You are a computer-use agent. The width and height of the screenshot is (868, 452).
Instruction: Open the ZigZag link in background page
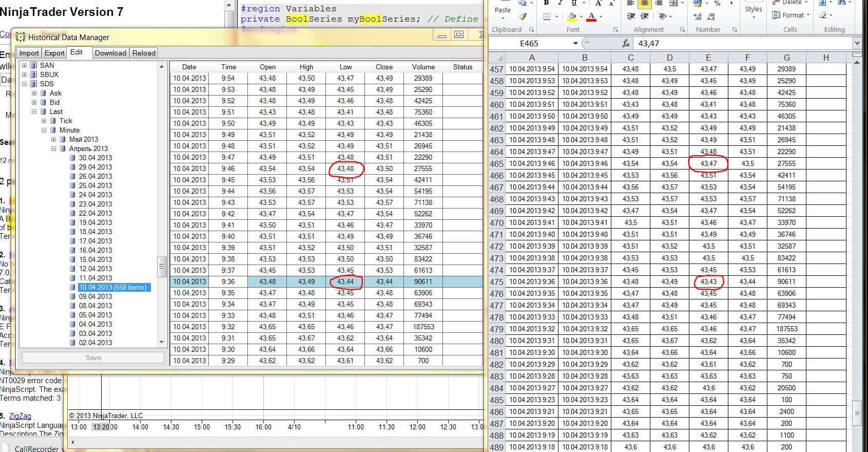[20, 416]
